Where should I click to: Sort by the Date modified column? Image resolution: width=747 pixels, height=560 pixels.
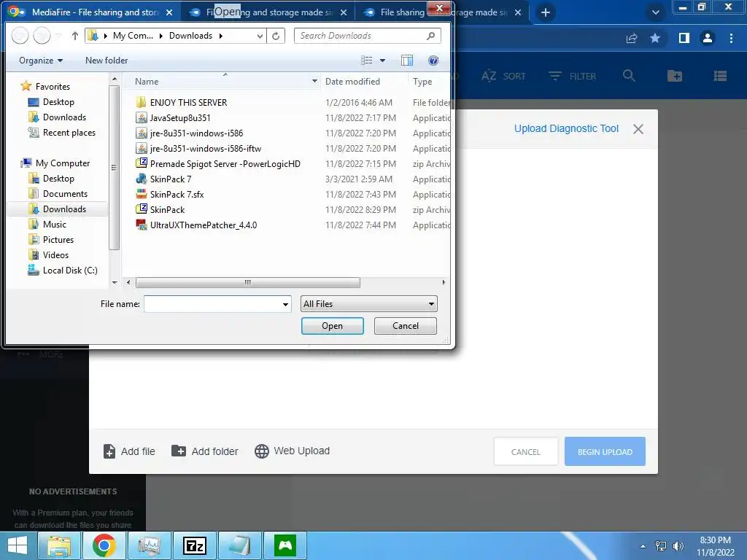tap(364, 82)
